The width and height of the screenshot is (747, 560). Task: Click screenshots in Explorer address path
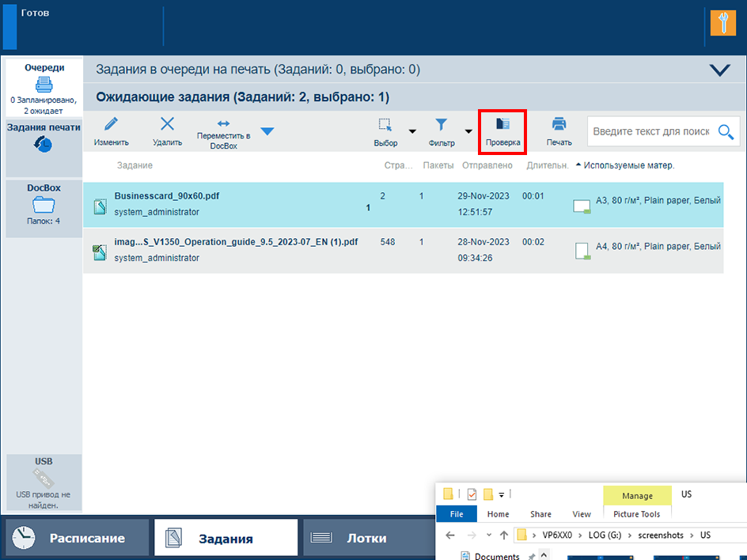point(660,535)
